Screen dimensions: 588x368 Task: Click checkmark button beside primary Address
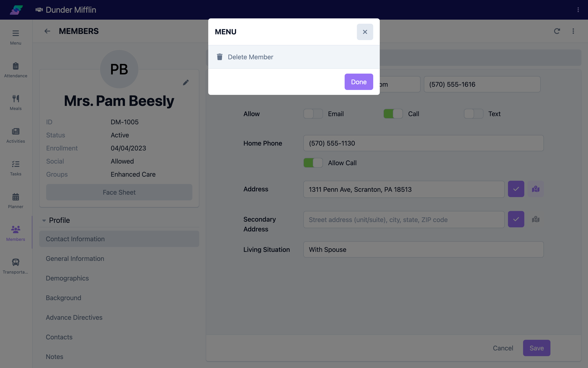[x=516, y=189]
